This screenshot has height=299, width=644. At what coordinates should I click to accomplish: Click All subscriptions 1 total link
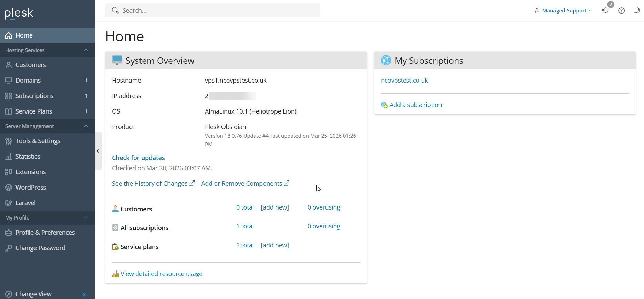pos(245,226)
